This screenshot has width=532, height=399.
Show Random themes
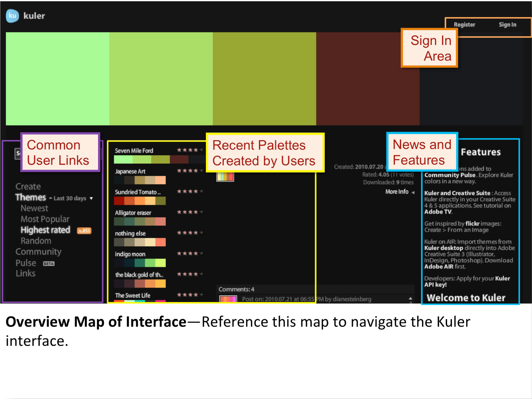point(36,241)
